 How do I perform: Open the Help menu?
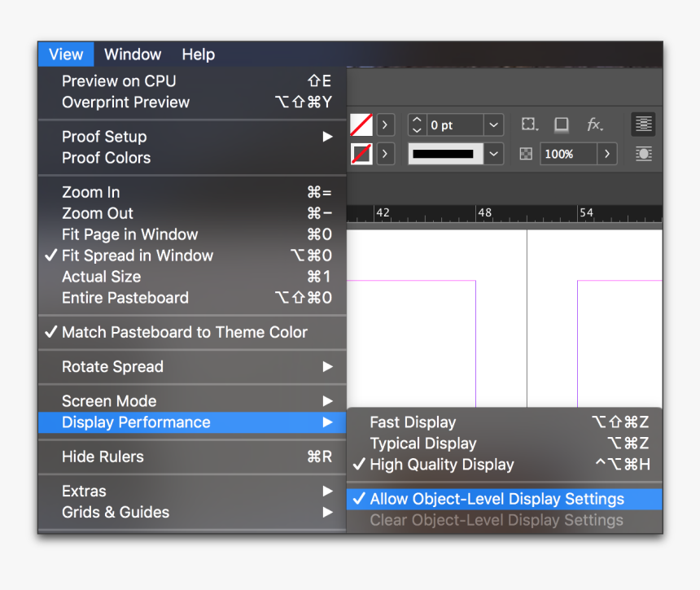pos(198,55)
